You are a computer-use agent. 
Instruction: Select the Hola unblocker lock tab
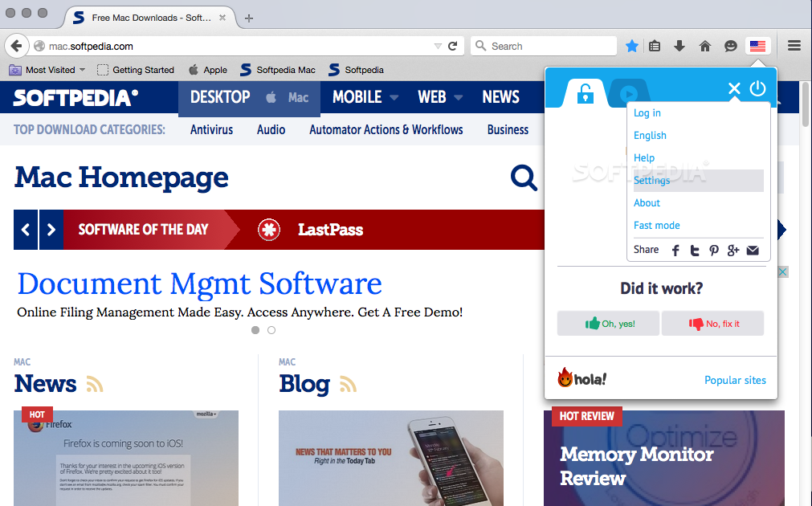pyautogui.click(x=586, y=94)
